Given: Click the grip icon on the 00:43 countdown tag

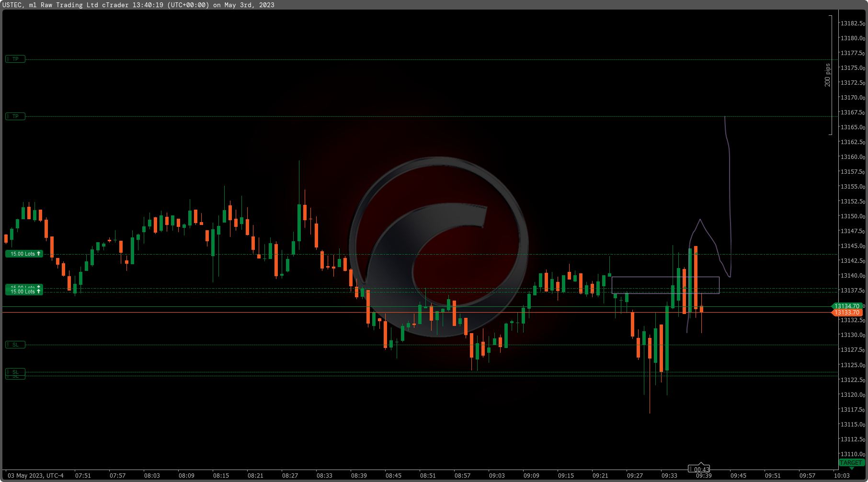Looking at the screenshot, I should (691, 469).
